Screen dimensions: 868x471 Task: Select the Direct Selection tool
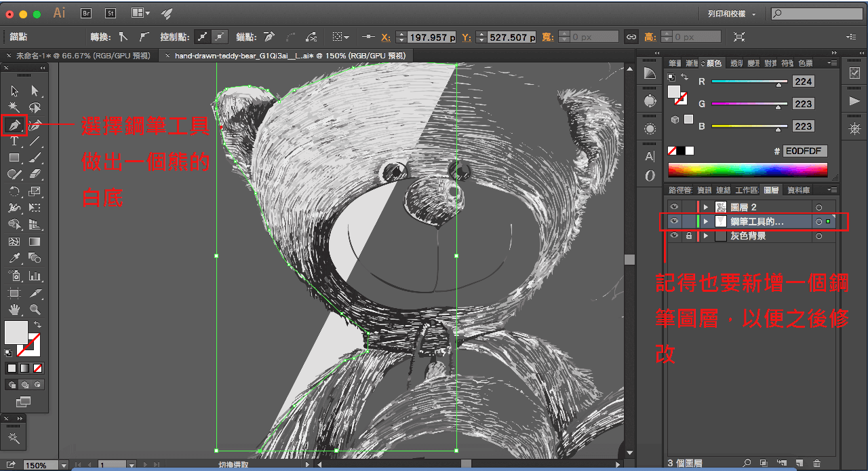pos(35,91)
